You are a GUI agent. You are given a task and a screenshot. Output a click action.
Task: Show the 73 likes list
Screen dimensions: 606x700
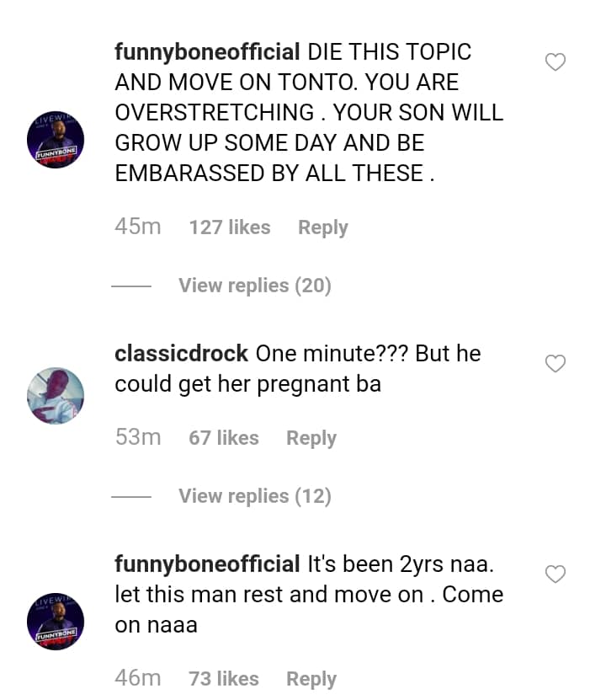click(x=224, y=679)
